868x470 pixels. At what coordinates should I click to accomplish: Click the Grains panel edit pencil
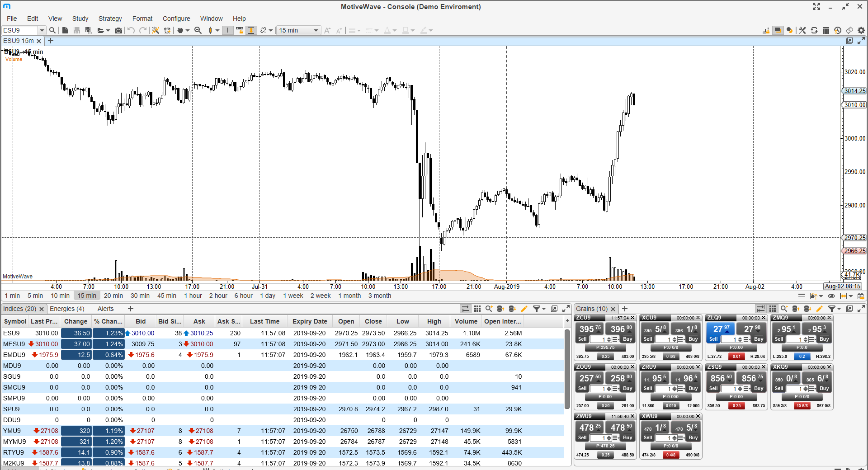(x=820, y=309)
